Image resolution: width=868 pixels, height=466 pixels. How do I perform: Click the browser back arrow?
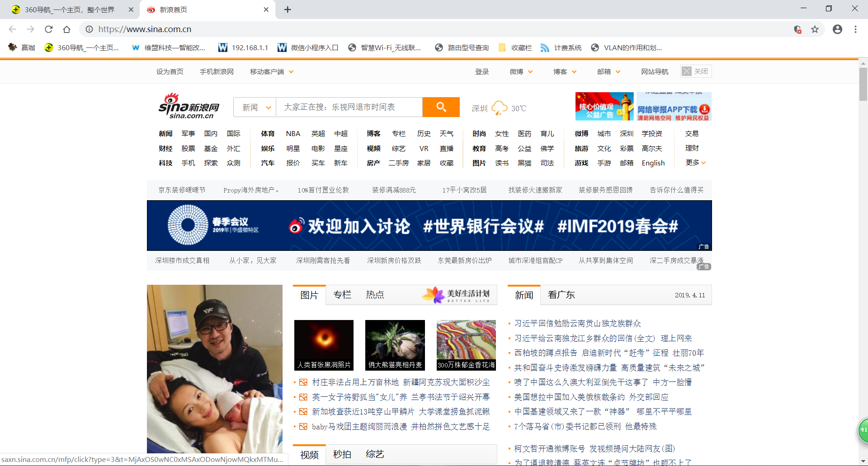pyautogui.click(x=12, y=29)
